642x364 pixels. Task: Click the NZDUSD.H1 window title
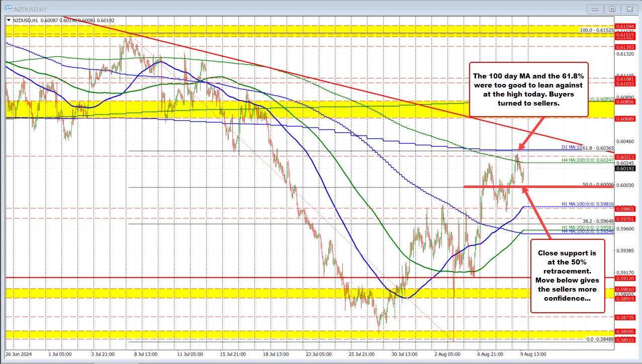(x=30, y=9)
